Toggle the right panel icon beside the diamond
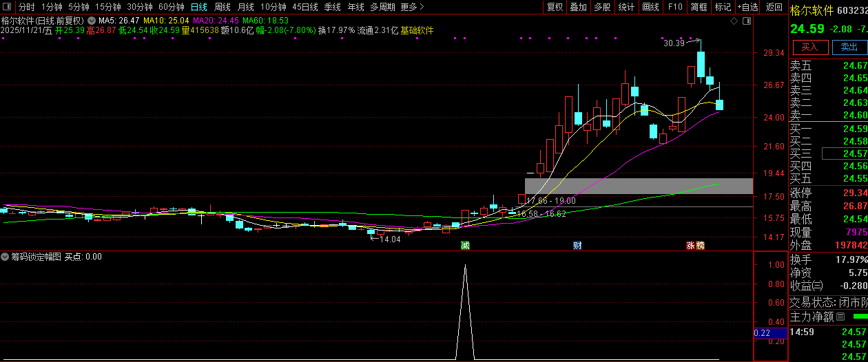 click(746, 21)
